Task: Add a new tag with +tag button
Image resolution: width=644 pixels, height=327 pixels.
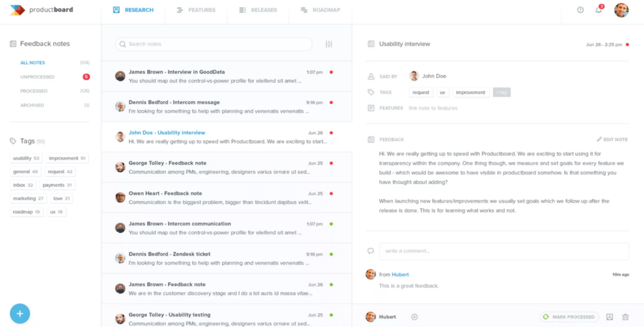Action: tap(501, 92)
